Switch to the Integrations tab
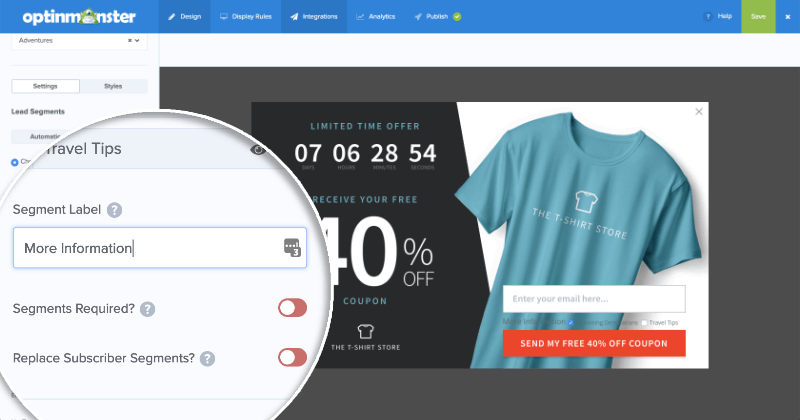 (314, 16)
